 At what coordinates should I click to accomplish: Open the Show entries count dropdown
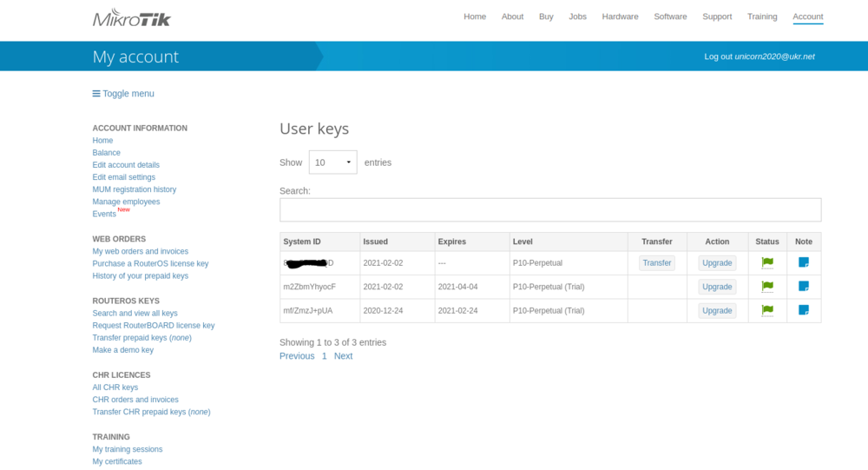(x=332, y=162)
